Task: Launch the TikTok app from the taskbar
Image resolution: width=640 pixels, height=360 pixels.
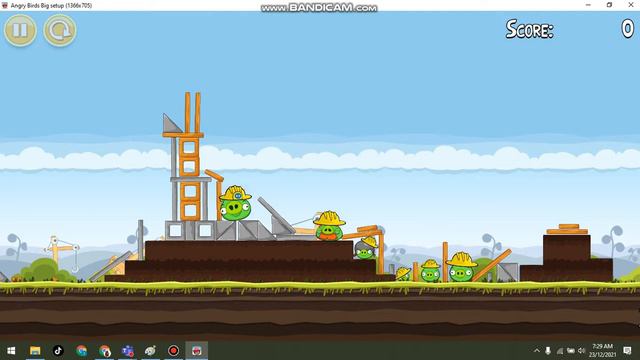Action: click(x=58, y=351)
